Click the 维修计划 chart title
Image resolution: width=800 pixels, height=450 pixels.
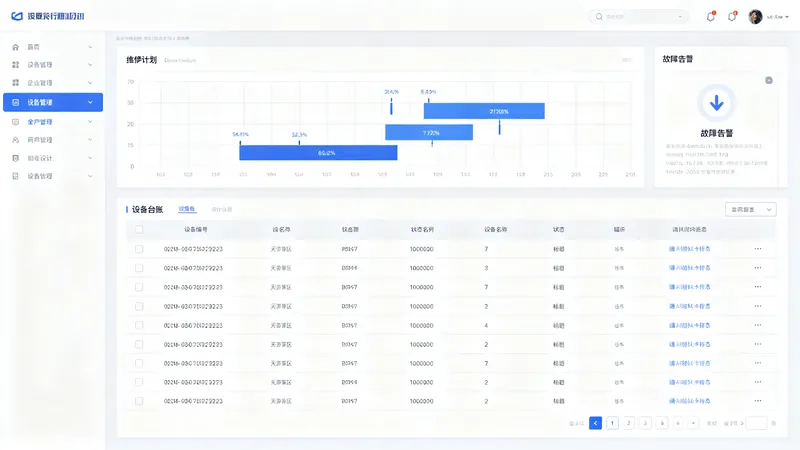click(141, 60)
